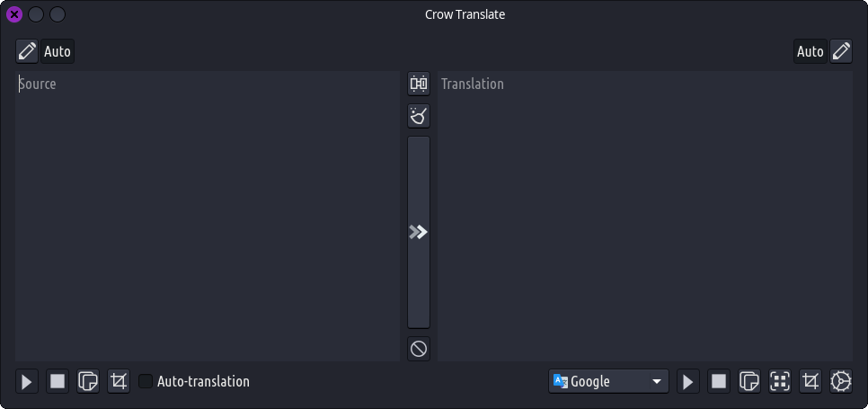This screenshot has width=868, height=409.
Task: Swap source and translation languages
Action: click(419, 84)
